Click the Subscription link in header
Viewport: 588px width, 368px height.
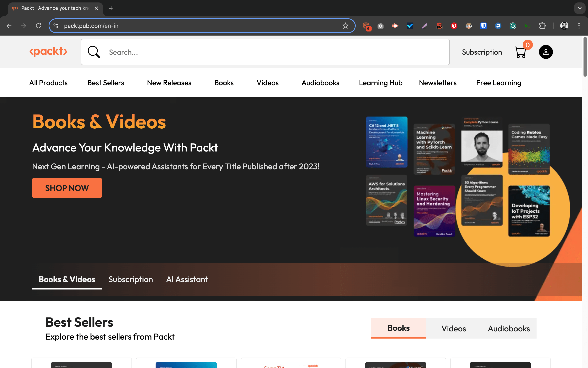pos(482,52)
